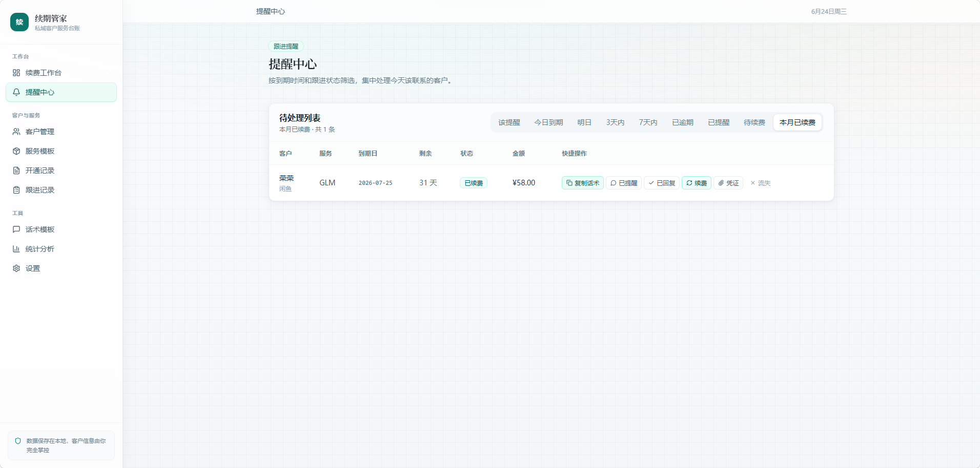Screen dimensions: 980x468
Task: Open 跟进记录 in the sidebar
Action: 61,190
